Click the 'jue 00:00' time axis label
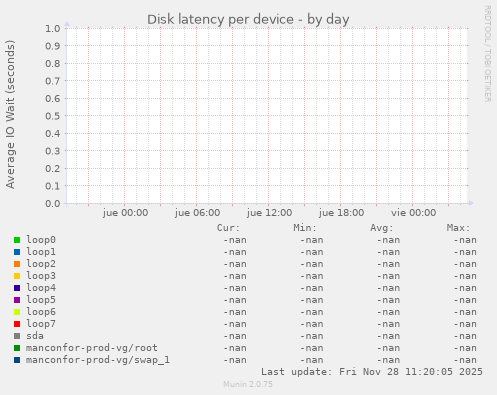The image size is (497, 395). 125,213
